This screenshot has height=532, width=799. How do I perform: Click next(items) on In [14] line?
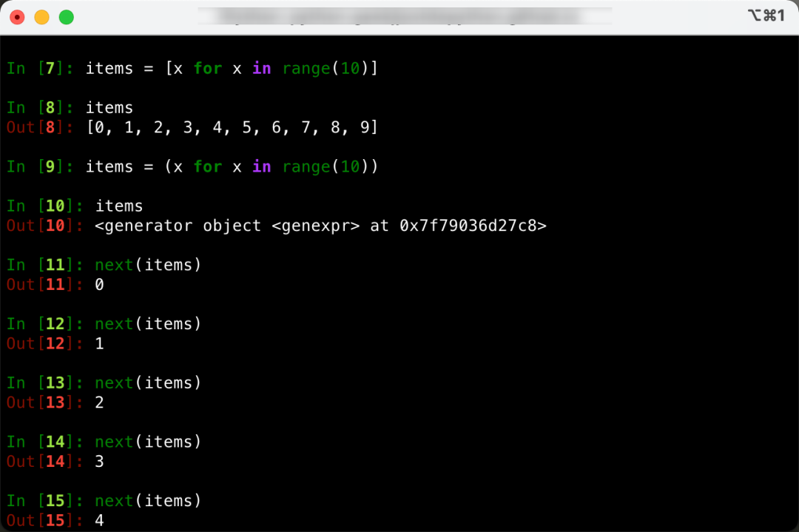[148, 442]
